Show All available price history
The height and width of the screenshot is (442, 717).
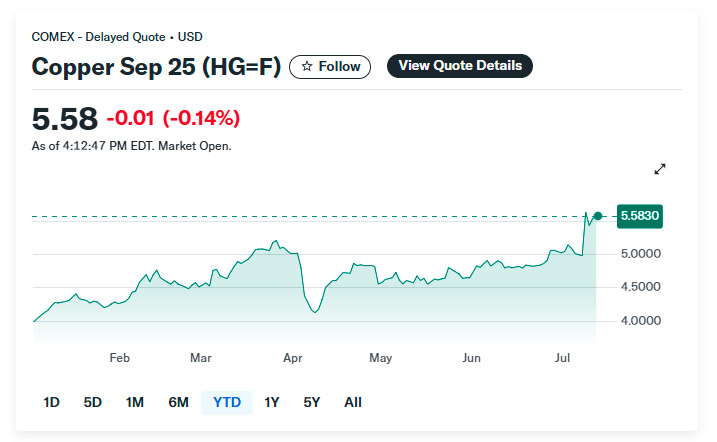[x=352, y=402]
